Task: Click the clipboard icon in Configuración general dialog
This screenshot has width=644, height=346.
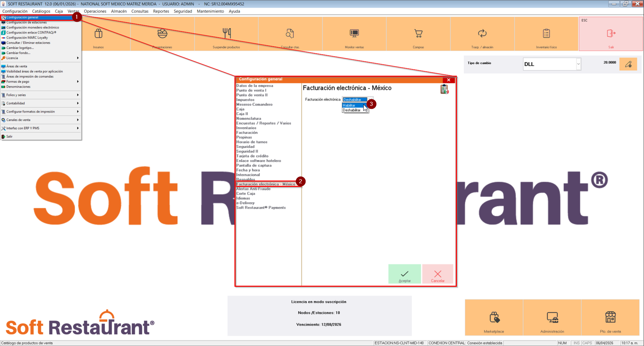Action: click(444, 89)
